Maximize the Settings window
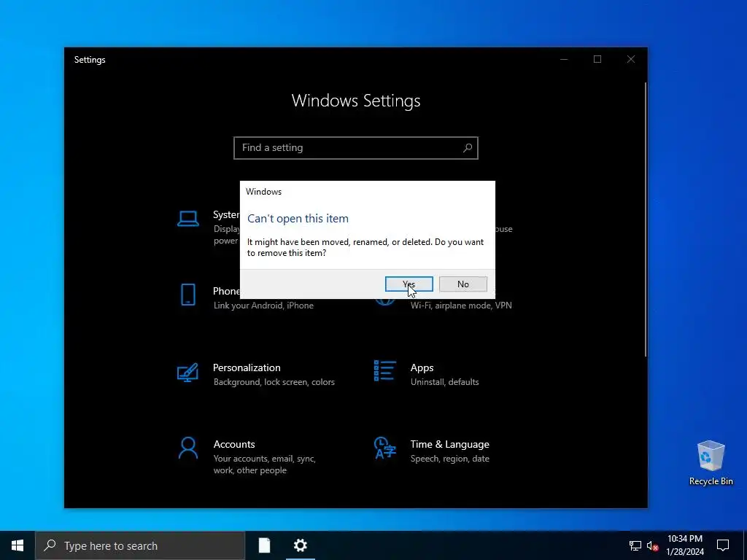The image size is (747, 560). click(597, 59)
